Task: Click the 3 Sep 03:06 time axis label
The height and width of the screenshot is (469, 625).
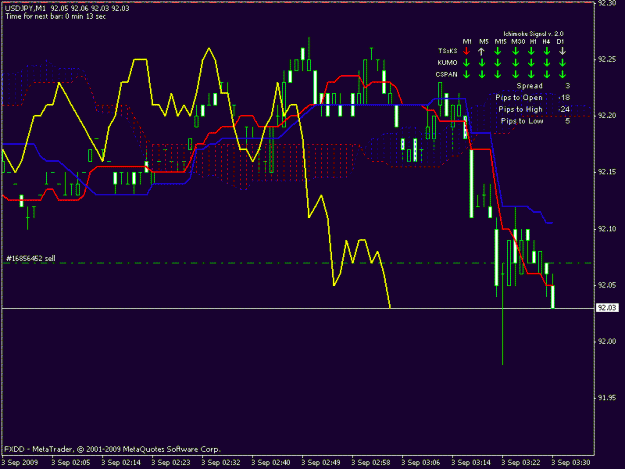Action: tap(421, 463)
